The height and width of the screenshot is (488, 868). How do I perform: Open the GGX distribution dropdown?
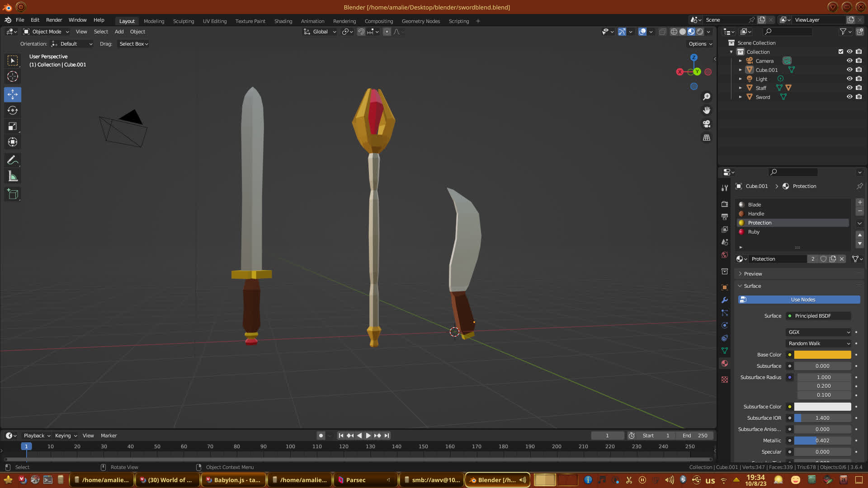tap(818, 332)
